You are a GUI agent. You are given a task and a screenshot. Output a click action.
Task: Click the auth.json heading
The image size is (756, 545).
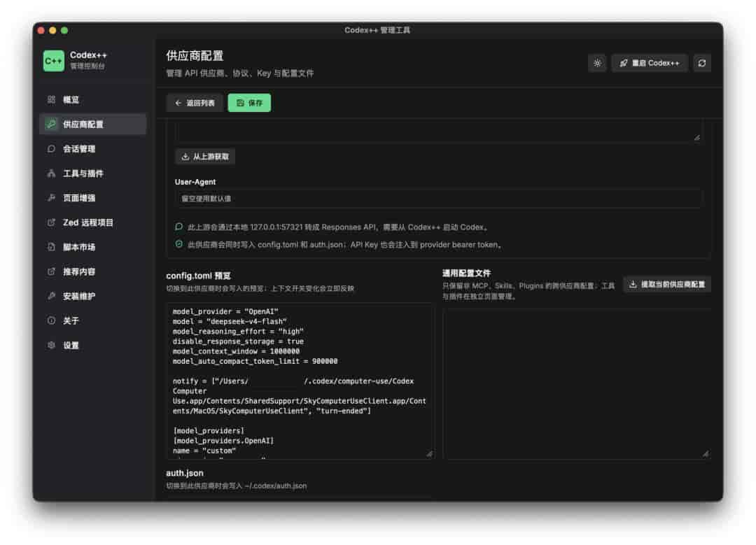(x=185, y=473)
